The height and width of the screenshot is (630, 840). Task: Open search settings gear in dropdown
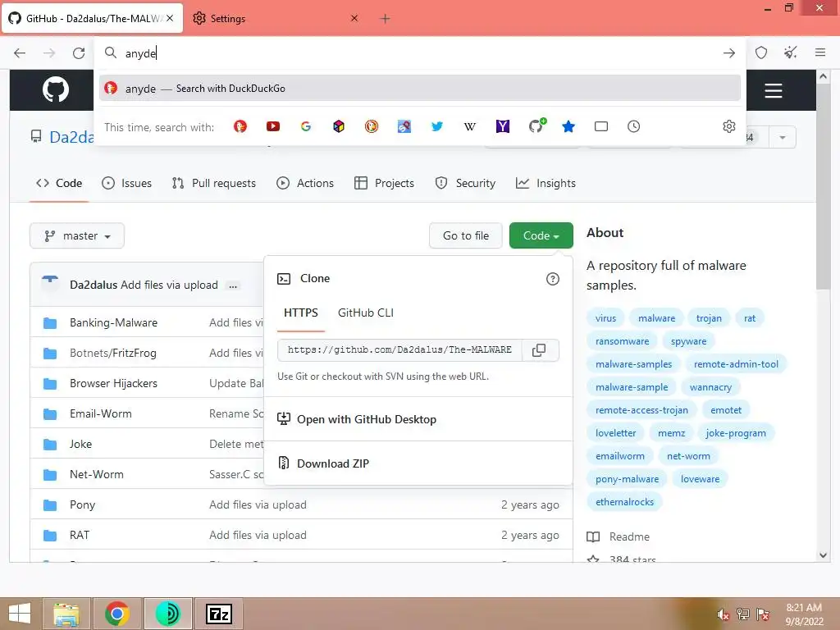tap(729, 126)
